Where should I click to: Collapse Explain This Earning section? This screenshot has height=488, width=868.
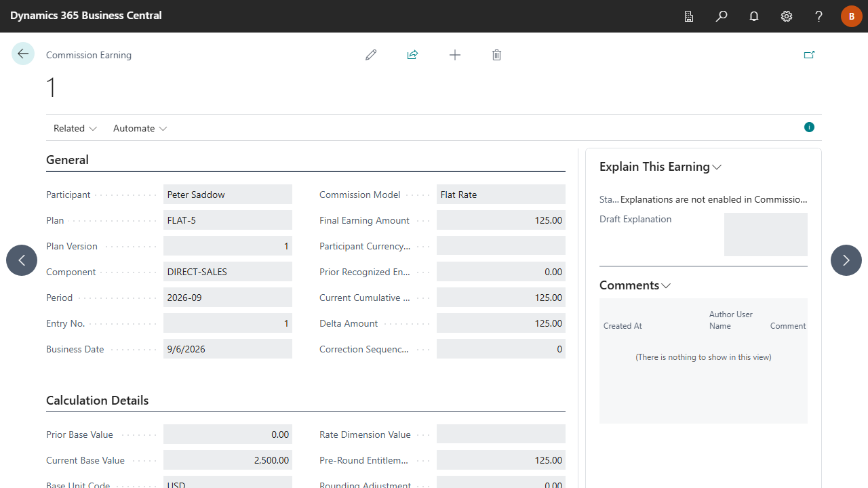[660, 167]
